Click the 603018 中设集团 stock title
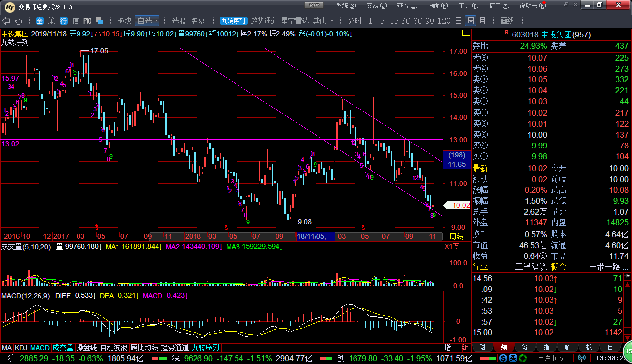Image resolution: width=632 pixels, height=364 pixels. [551, 35]
